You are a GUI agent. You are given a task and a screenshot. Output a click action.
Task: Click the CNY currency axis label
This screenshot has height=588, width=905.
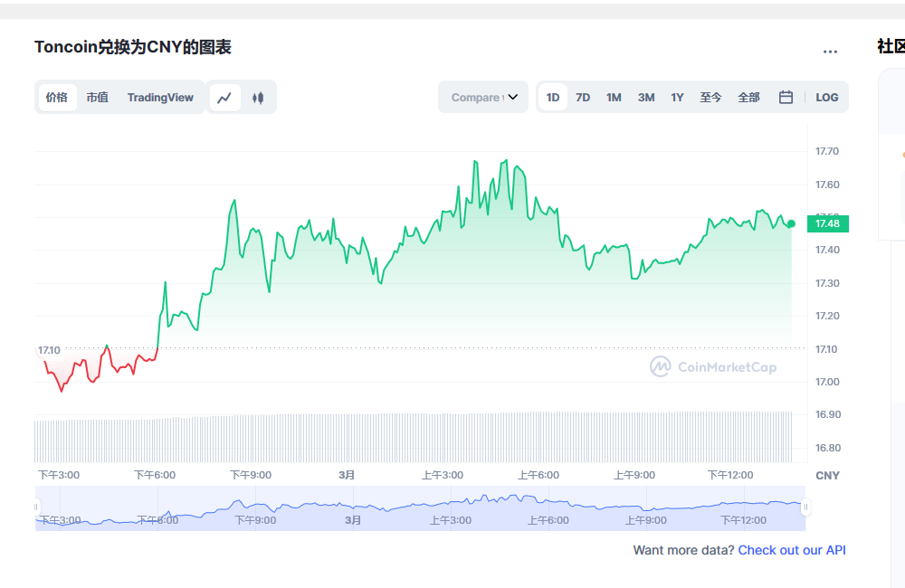(x=827, y=476)
